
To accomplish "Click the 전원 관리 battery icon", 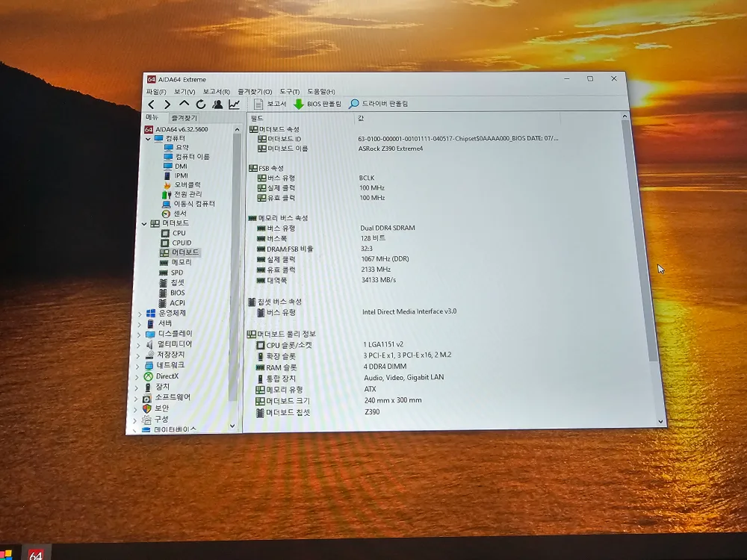I will tap(167, 194).
